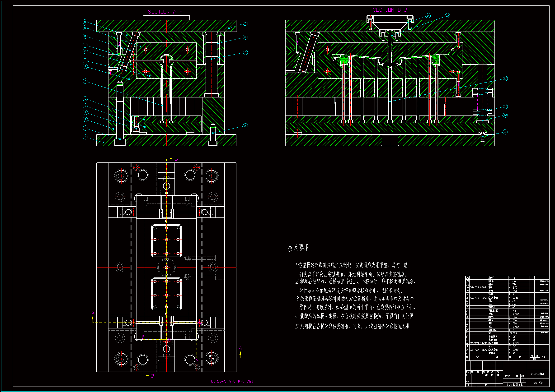Click part balloon number 18
Viewport: 555px width, 392px height.
(x=245, y=126)
